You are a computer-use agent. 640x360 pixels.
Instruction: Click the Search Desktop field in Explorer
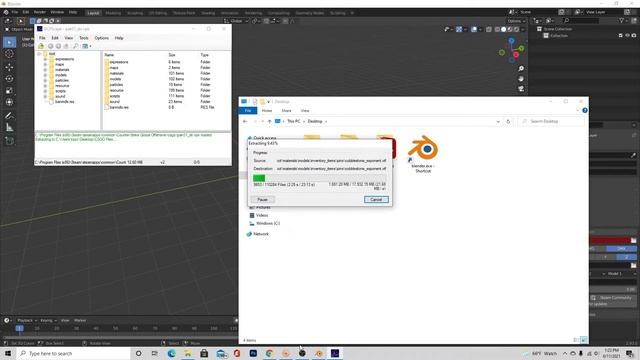tap(551, 122)
